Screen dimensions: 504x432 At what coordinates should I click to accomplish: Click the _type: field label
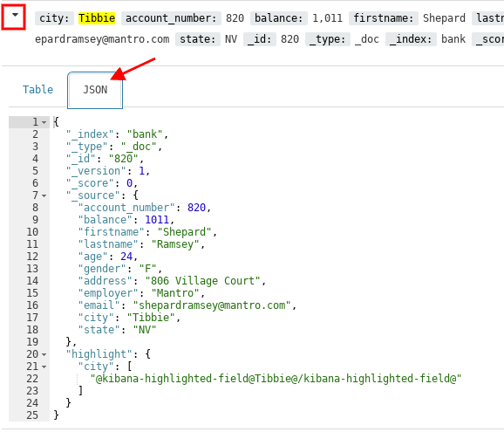coord(328,39)
